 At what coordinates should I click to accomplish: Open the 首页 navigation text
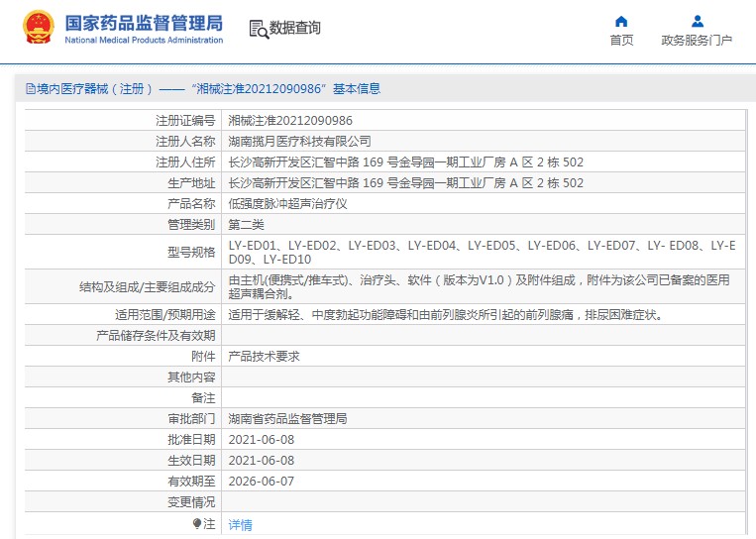[x=621, y=41]
